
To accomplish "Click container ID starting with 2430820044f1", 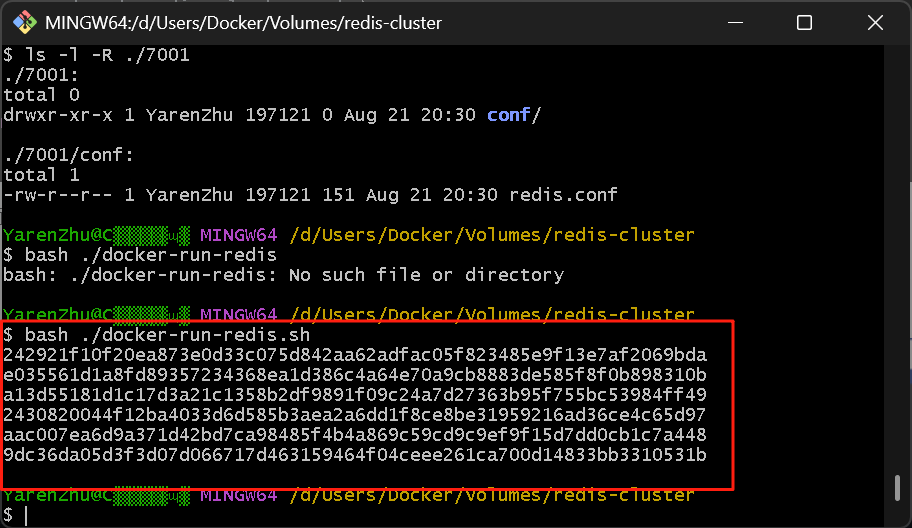I will [355, 415].
